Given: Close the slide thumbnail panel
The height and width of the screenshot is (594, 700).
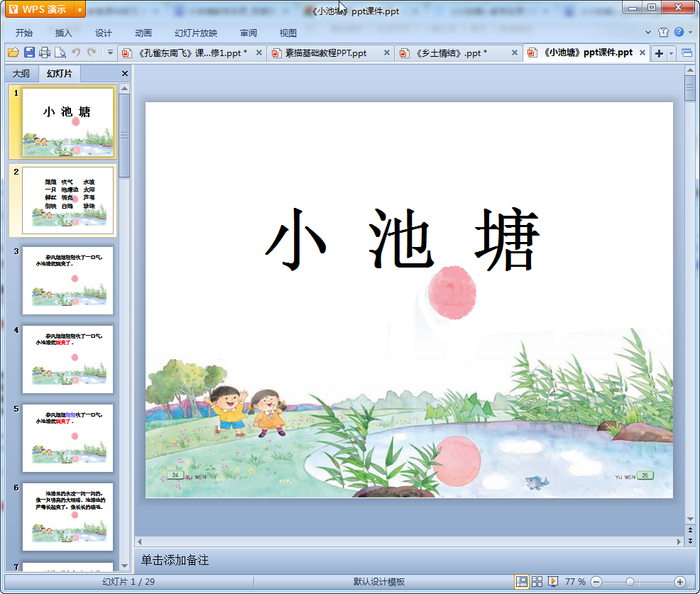Looking at the screenshot, I should [x=125, y=74].
